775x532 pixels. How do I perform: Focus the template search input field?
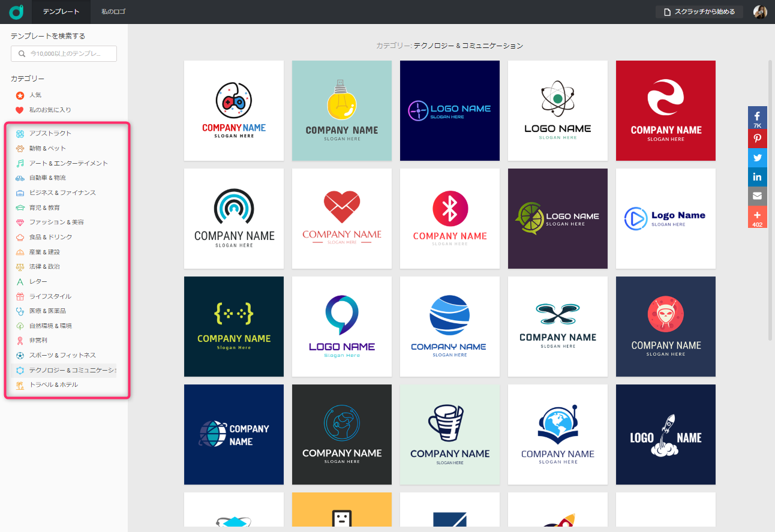tap(64, 53)
